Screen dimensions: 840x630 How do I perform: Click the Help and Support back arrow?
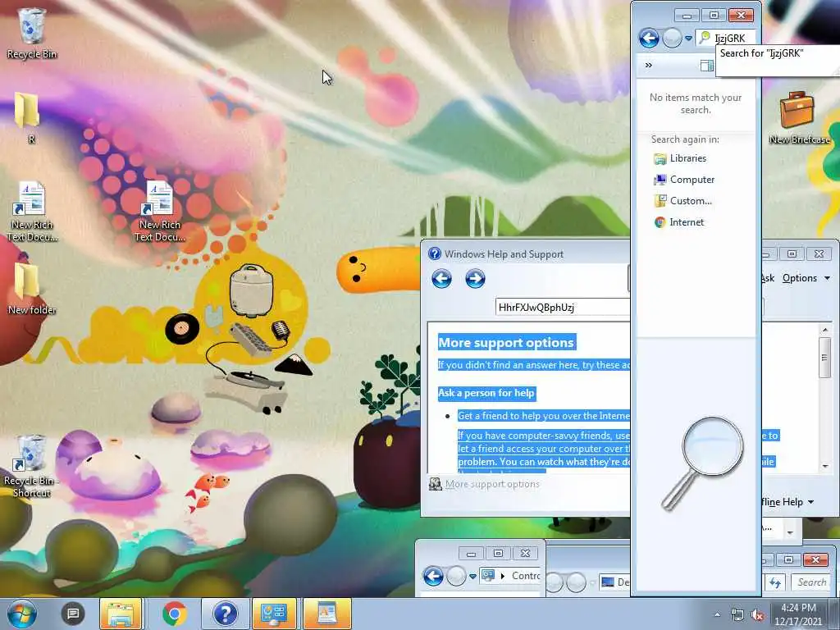(441, 279)
